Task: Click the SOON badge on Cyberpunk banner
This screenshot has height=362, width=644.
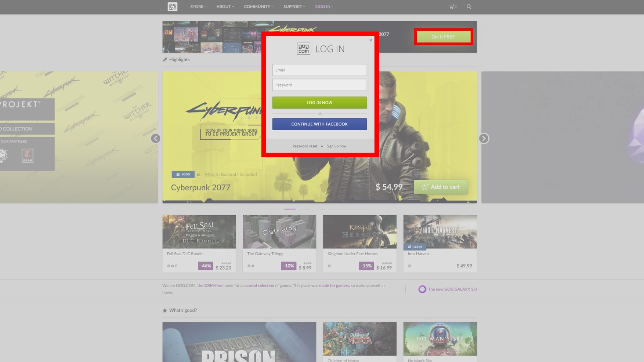Action: point(183,175)
